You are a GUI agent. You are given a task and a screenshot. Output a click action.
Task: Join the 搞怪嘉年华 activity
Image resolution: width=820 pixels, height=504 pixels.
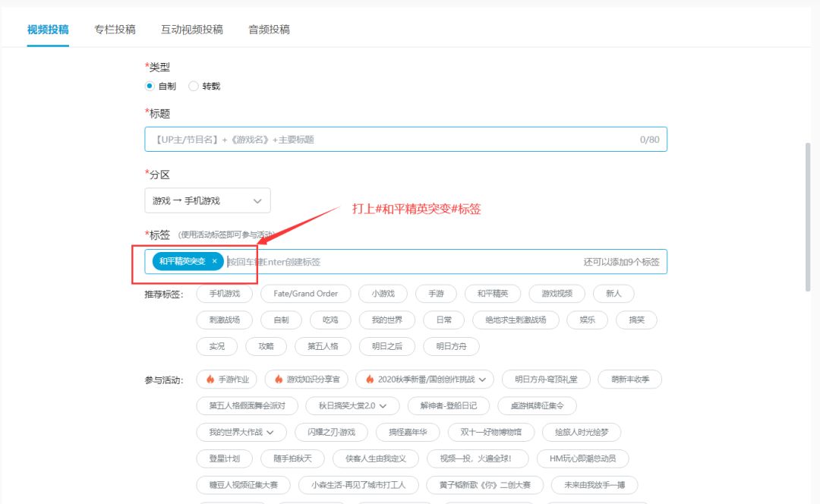click(x=408, y=433)
